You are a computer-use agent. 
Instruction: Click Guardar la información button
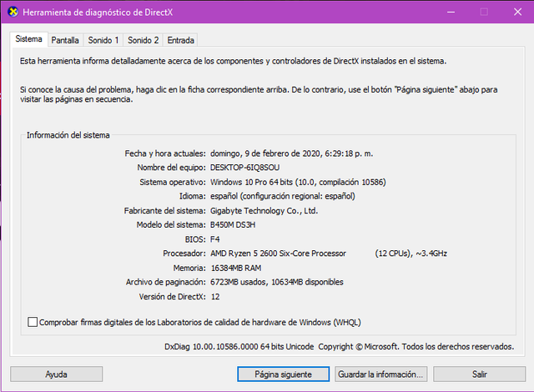380,374
